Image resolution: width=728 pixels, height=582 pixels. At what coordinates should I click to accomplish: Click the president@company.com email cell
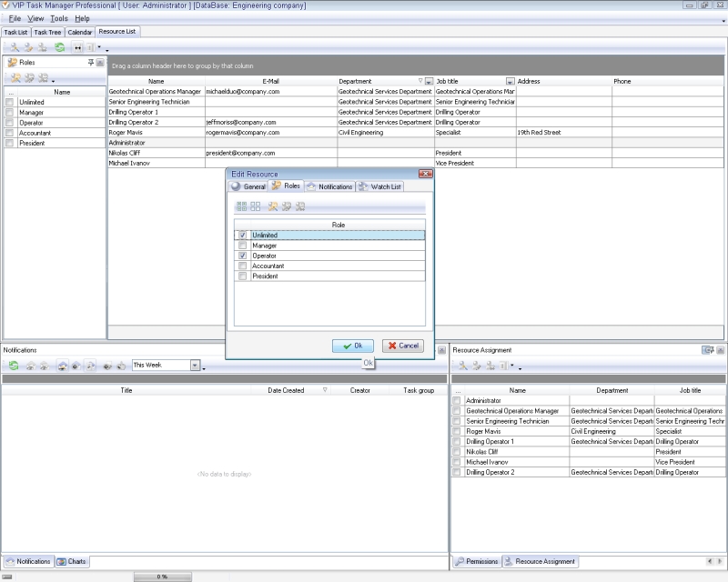coord(271,153)
